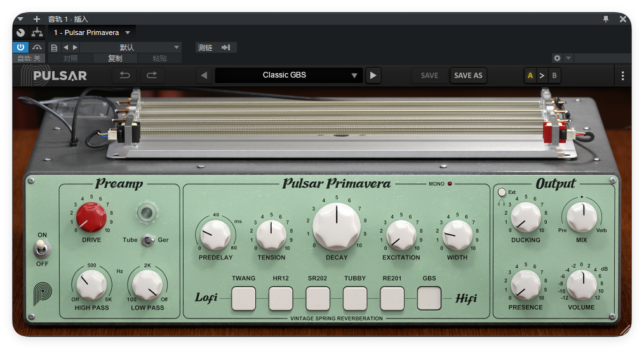Select the HR12 spring type
The image size is (644, 349).
(x=281, y=298)
